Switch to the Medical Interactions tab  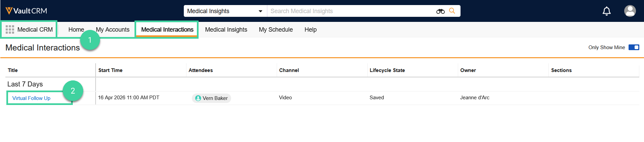(167, 30)
